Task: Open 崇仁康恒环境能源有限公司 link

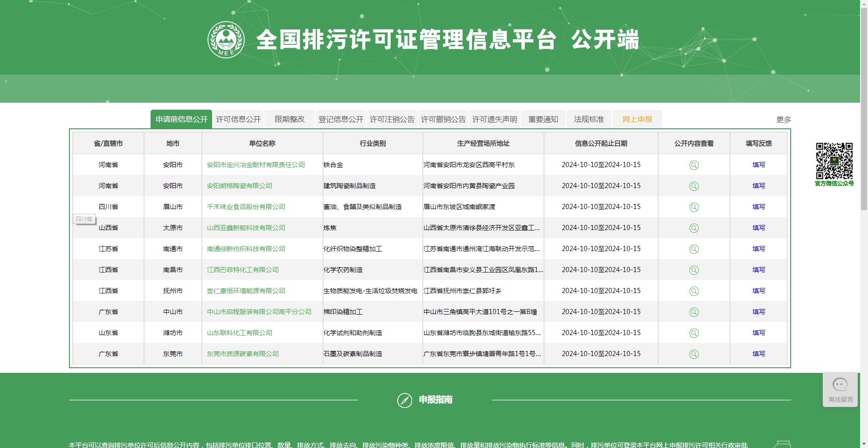Action: [246, 291]
